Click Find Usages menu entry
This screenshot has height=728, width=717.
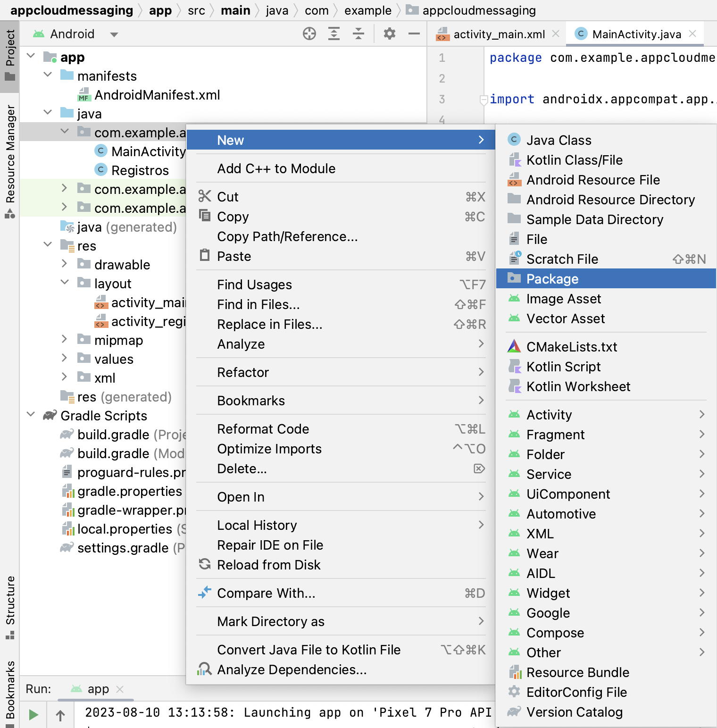341,285
